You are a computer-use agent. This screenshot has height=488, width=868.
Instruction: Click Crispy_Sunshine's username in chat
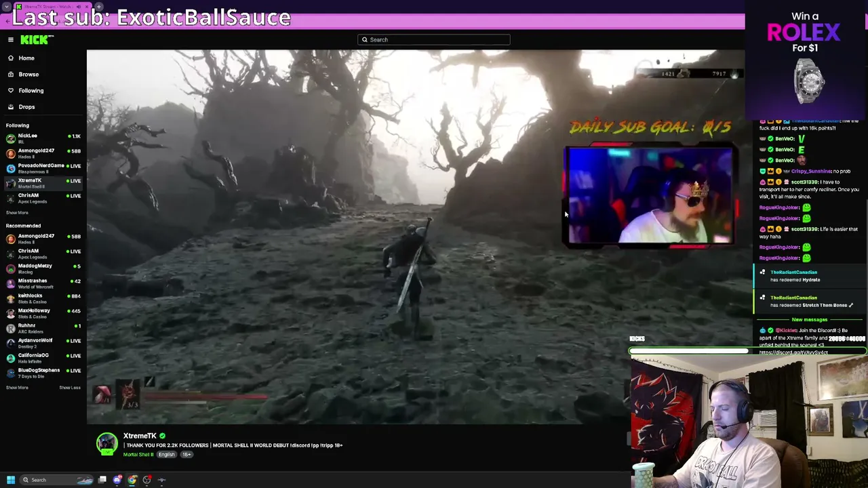point(810,171)
